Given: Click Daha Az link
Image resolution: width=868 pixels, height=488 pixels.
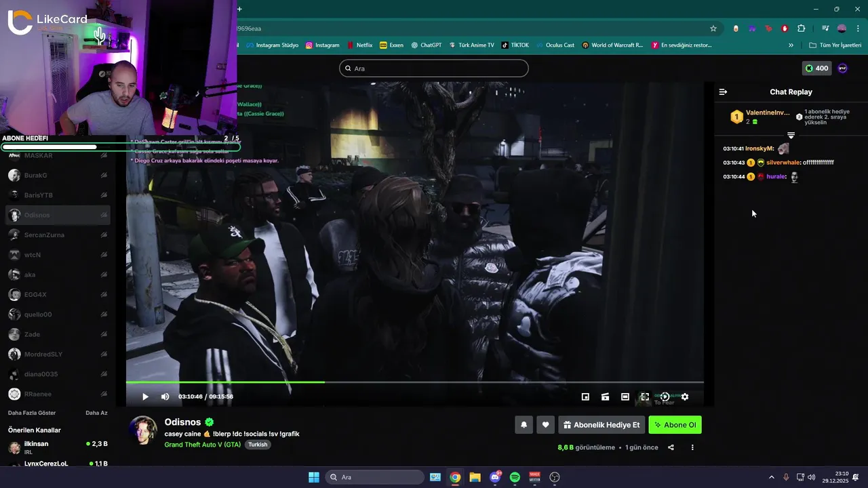Looking at the screenshot, I should click(96, 413).
